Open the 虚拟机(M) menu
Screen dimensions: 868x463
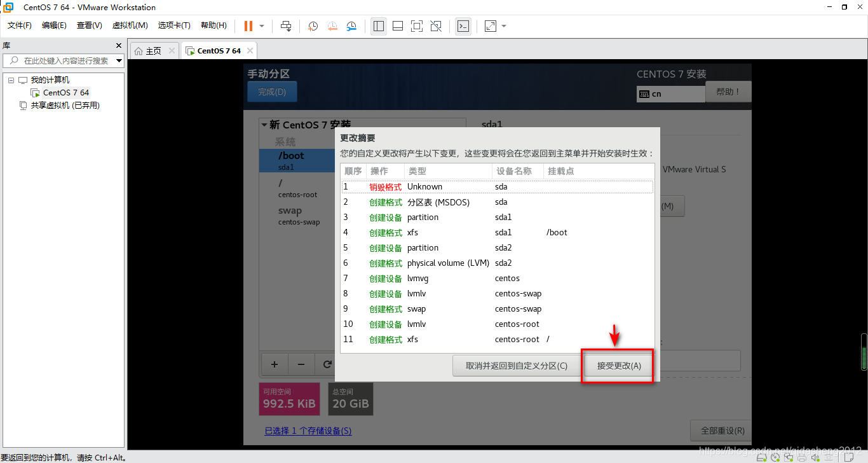[x=130, y=25]
